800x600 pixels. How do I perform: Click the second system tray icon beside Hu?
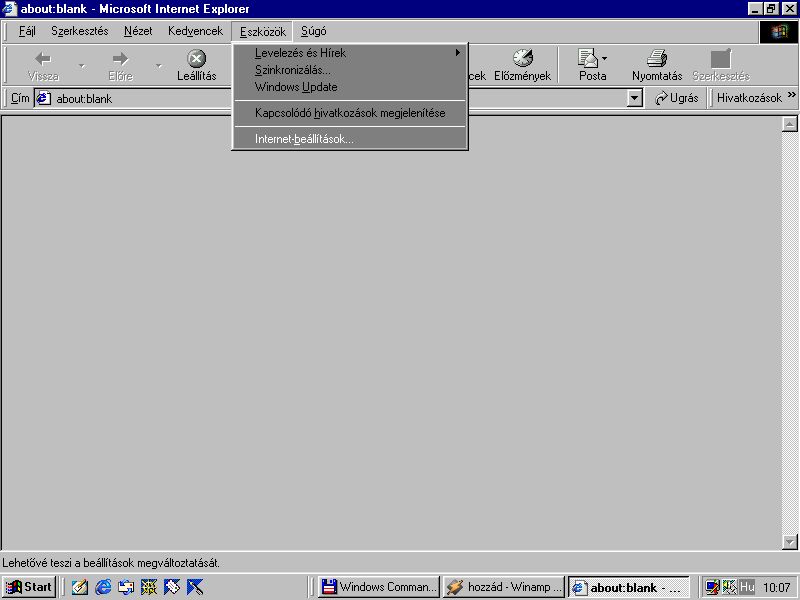[730, 587]
